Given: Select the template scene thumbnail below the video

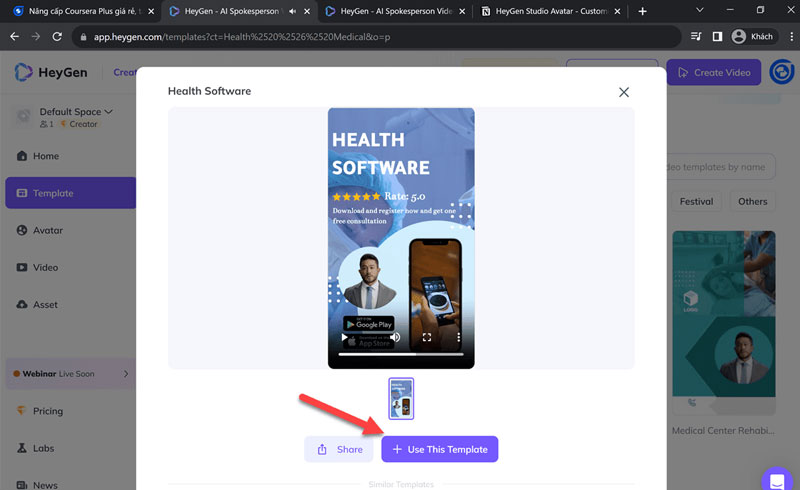Looking at the screenshot, I should [x=401, y=398].
